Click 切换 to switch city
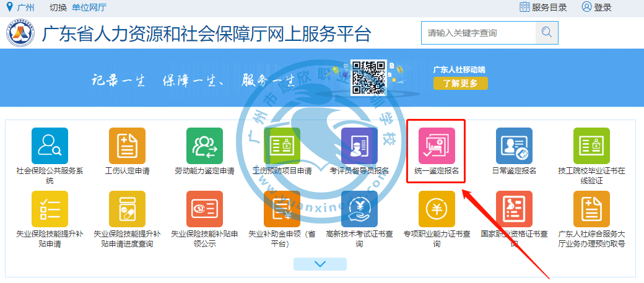This screenshot has height=283, width=644. point(58,7)
